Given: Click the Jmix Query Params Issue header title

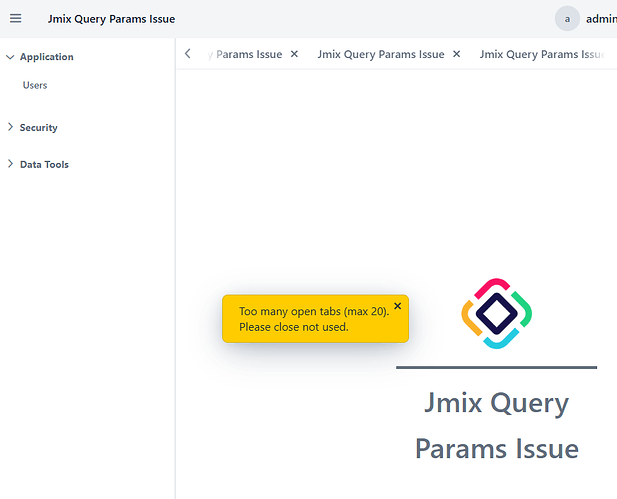Looking at the screenshot, I should coord(111,19).
